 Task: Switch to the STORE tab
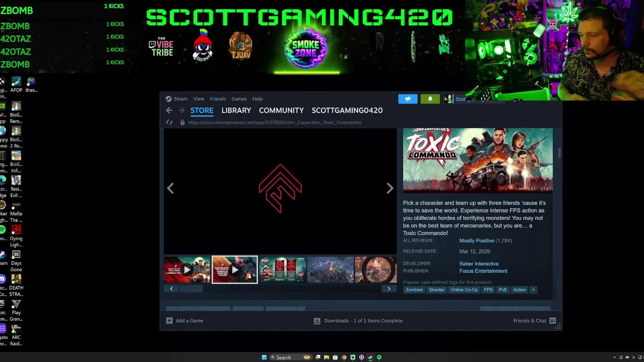202,110
